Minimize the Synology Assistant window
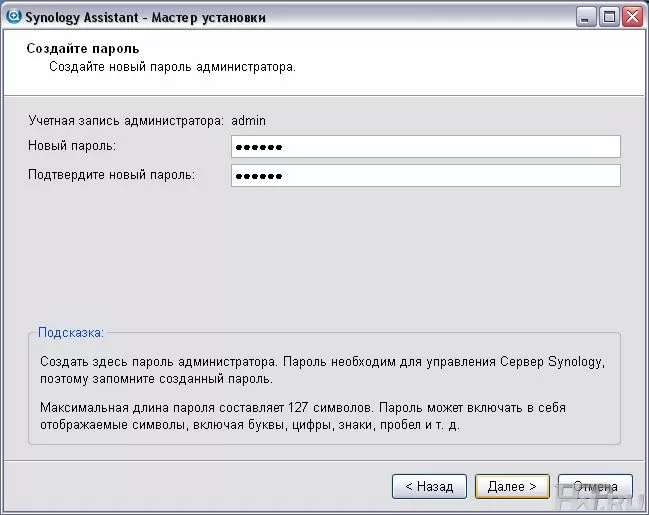 [587, 17]
